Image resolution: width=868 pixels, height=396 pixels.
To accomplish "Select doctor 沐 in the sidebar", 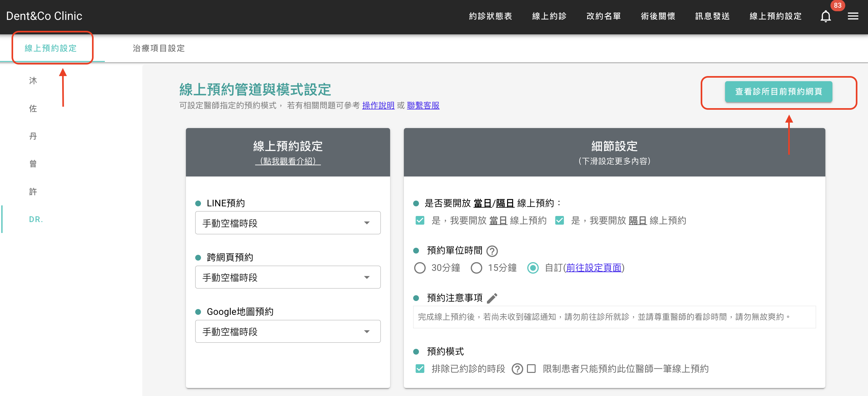I will tap(33, 81).
